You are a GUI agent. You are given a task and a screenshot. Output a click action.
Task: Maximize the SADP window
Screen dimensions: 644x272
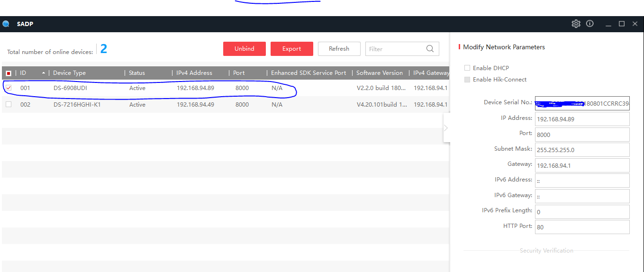coord(622,24)
